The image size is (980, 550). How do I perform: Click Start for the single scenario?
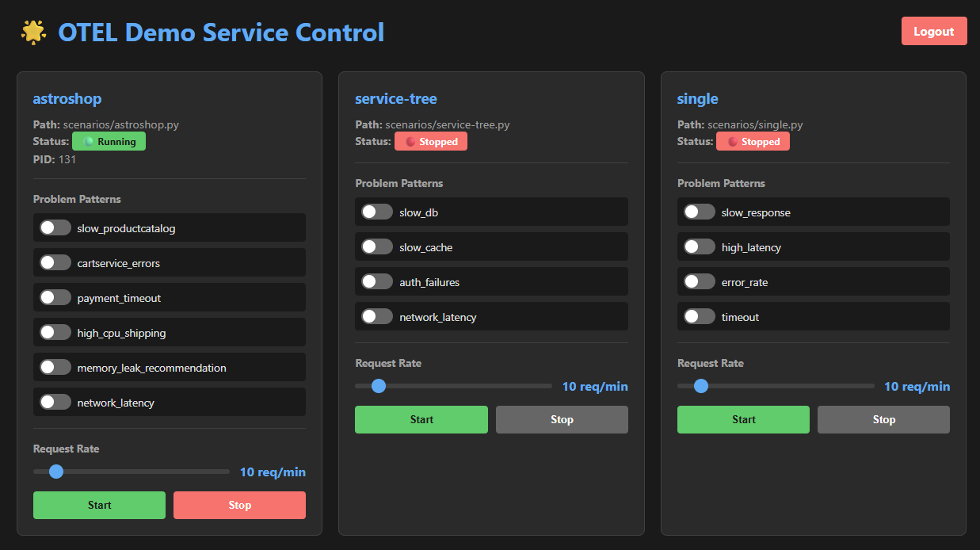[x=743, y=419]
